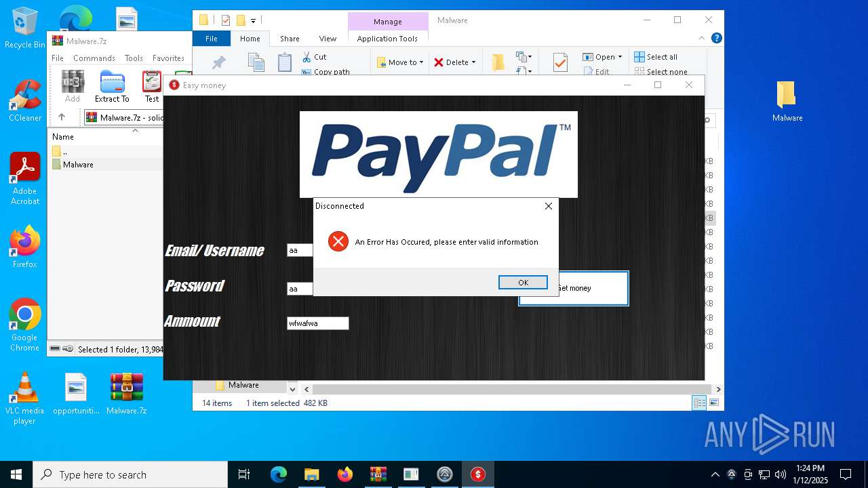
Task: Open VLC media player desktop shortcut
Action: tap(25, 399)
